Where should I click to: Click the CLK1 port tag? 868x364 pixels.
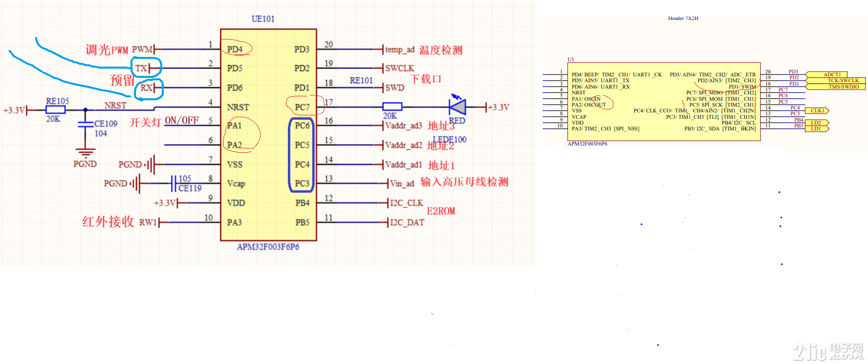pos(817,110)
